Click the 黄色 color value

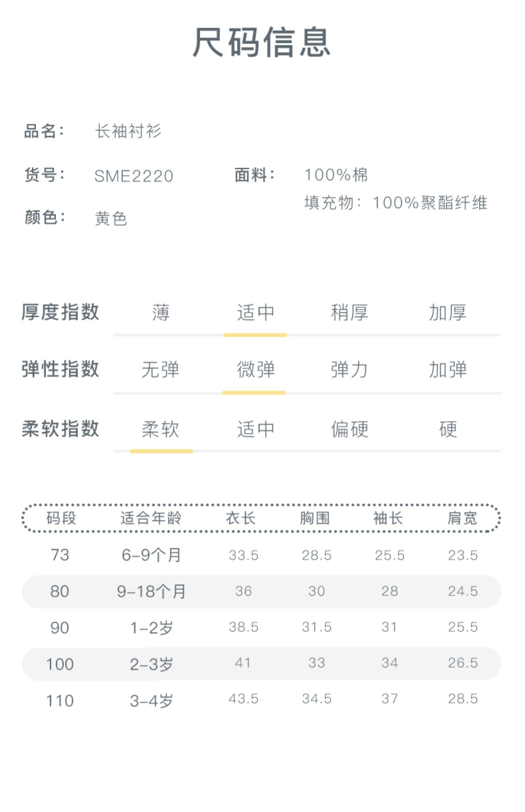click(x=111, y=219)
